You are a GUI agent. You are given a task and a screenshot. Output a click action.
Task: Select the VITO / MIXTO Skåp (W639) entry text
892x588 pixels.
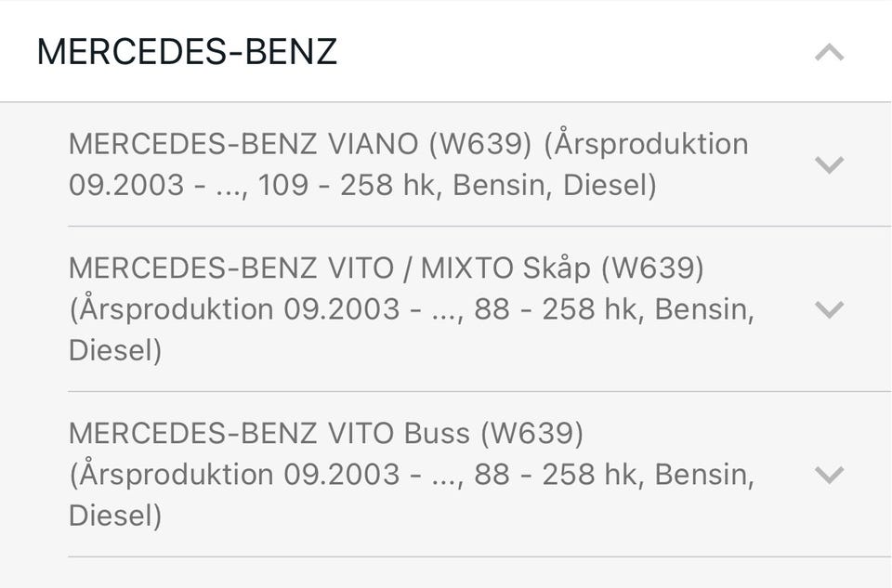click(412, 308)
